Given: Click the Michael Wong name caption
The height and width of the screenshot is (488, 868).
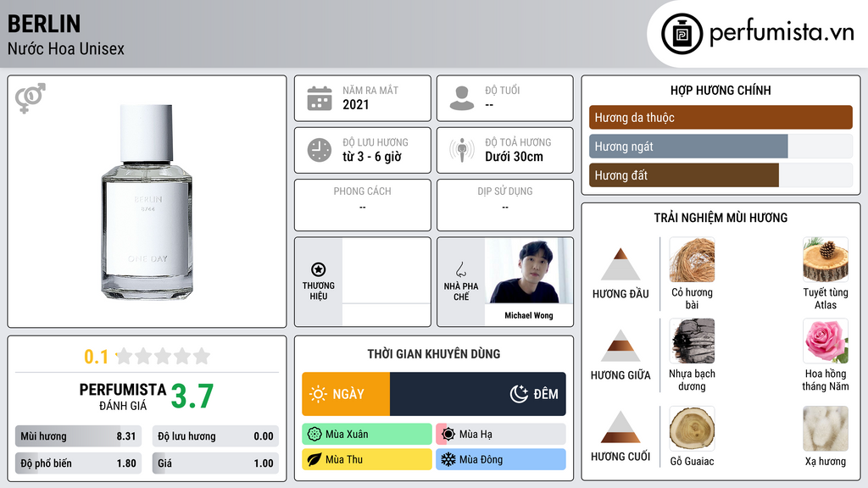Looking at the screenshot, I should click(x=529, y=315).
